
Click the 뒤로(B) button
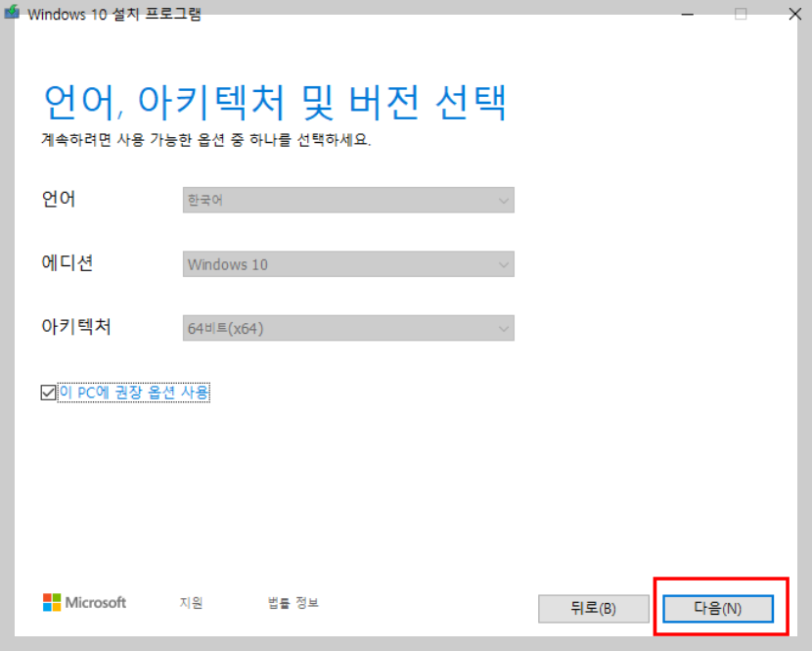coord(594,608)
